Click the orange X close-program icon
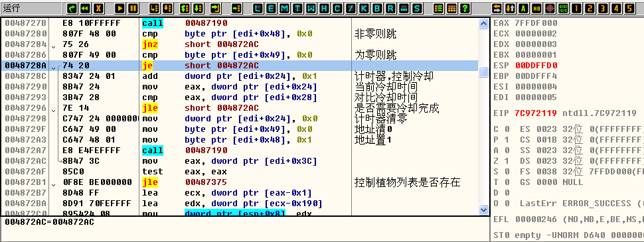The width and height of the screenshot is (644, 242). (x=98, y=8)
